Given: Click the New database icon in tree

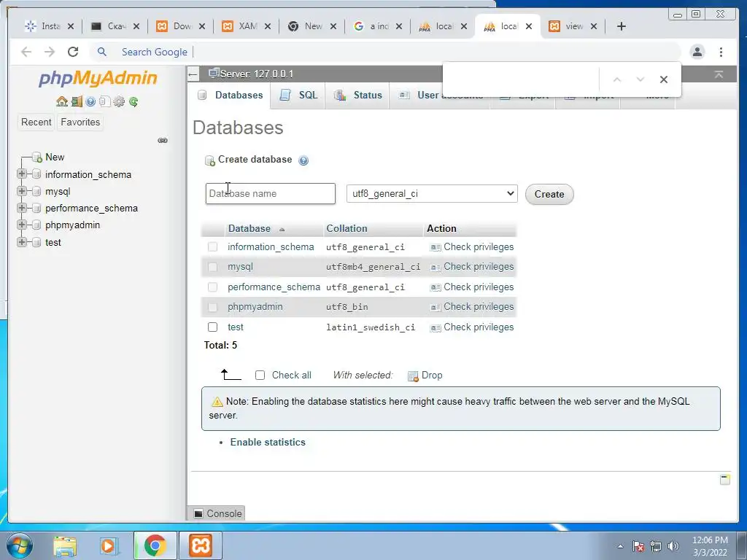Looking at the screenshot, I should [36, 157].
